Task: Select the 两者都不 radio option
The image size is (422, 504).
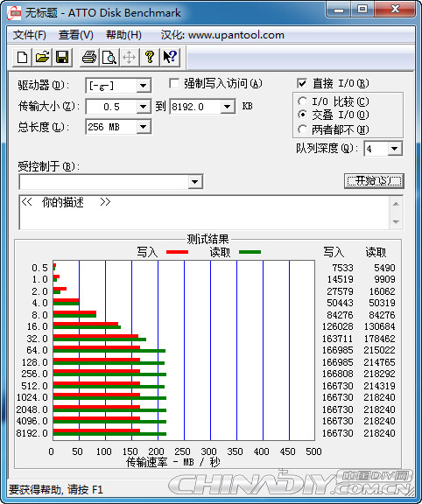Action: click(x=302, y=129)
